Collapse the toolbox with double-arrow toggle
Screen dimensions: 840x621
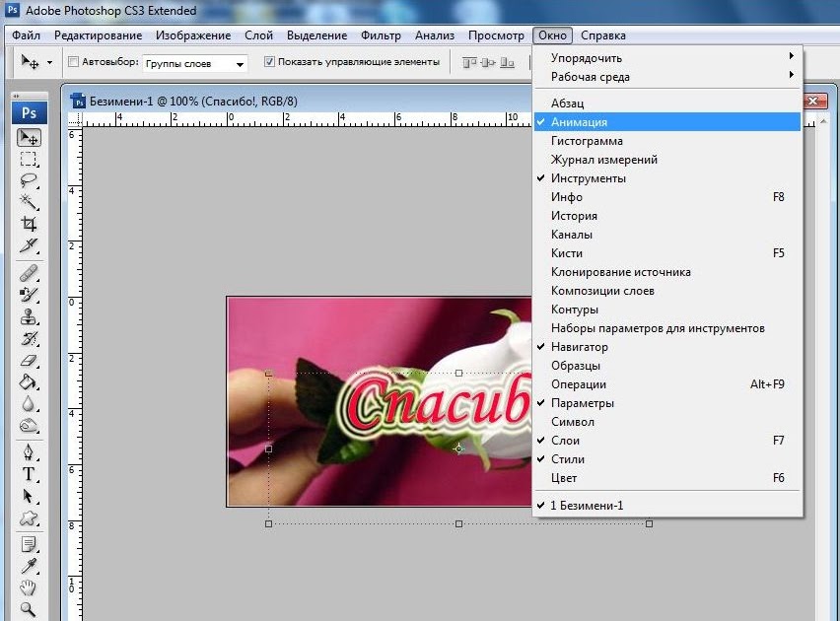(x=17, y=96)
